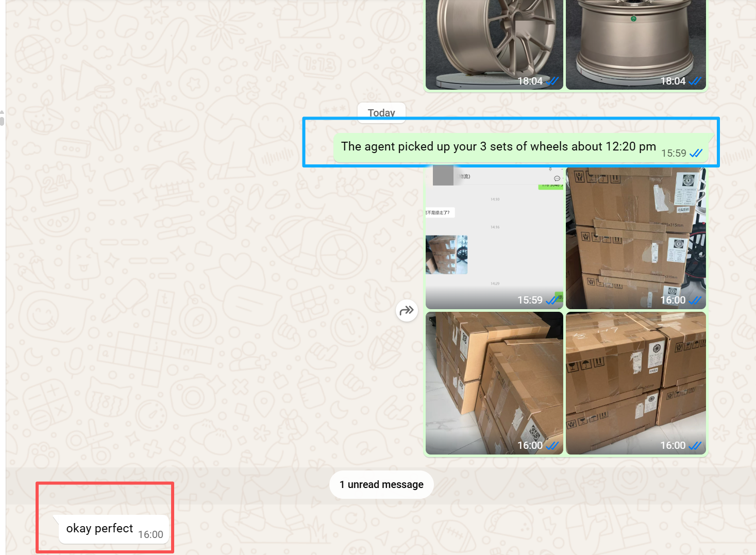Open the photo of boxes on tile floor
756x555 pixels.
coord(494,383)
